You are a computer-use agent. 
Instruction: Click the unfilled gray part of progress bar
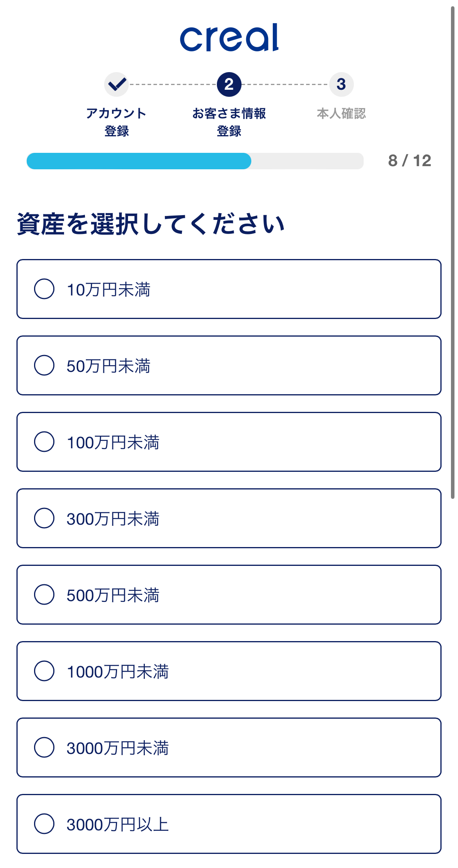click(x=307, y=161)
